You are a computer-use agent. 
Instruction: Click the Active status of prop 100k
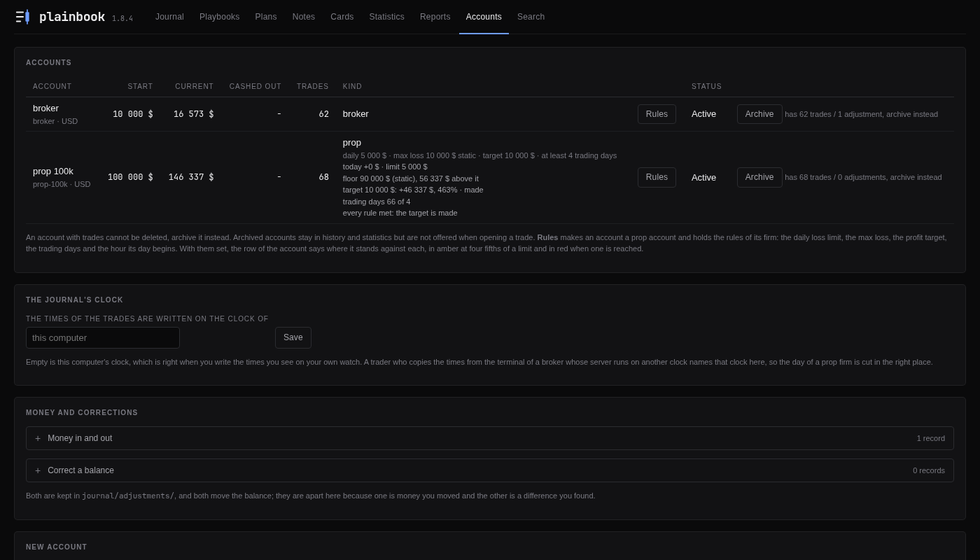point(703,177)
